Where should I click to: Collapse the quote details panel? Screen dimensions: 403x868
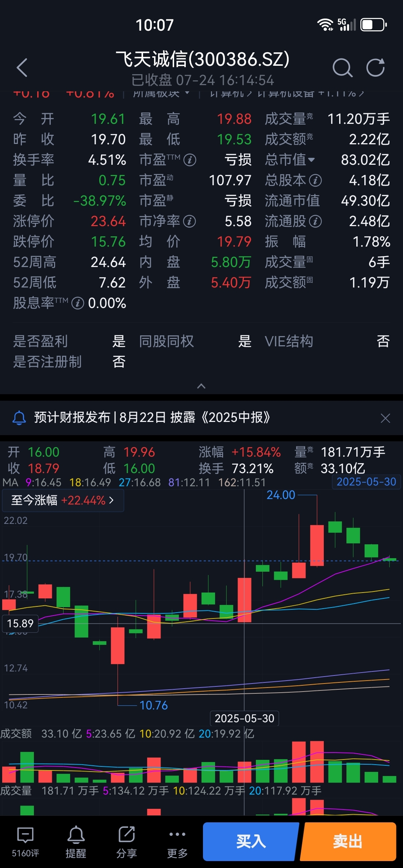tap(201, 386)
